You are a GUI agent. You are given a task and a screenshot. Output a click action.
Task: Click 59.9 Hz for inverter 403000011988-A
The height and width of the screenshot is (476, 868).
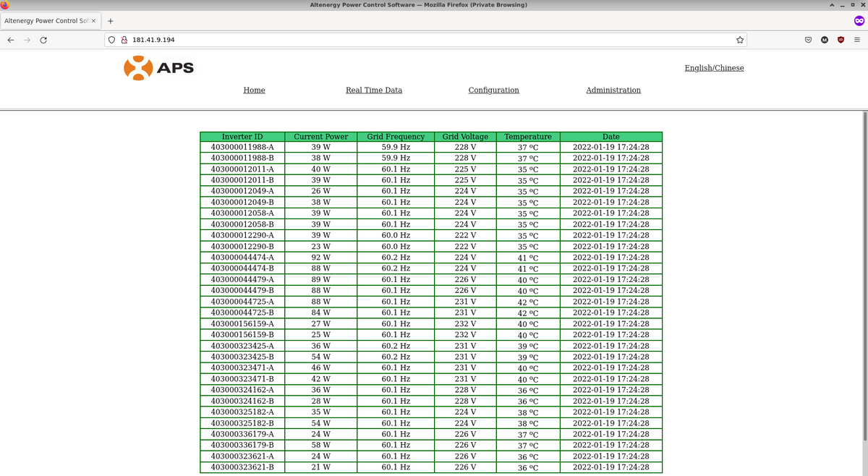[x=396, y=147]
